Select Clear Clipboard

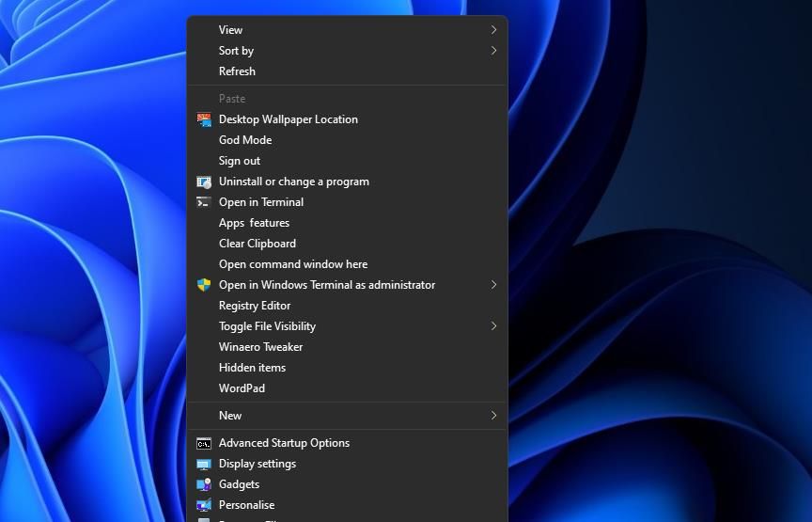pos(347,244)
